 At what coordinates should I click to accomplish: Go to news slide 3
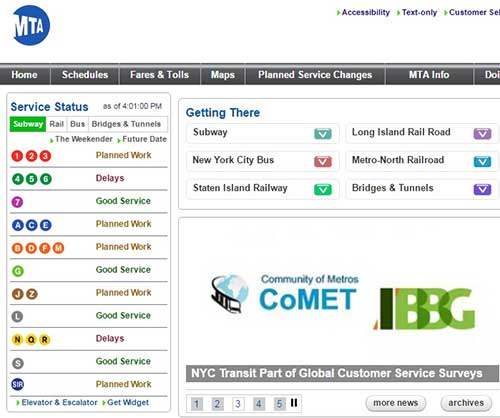[238, 404]
